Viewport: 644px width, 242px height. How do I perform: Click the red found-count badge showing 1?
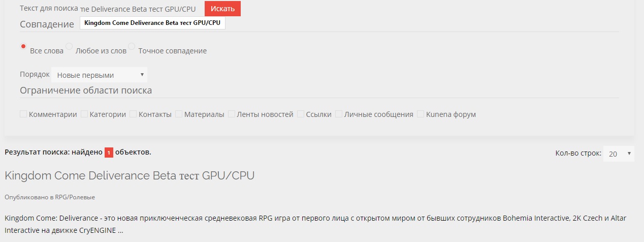(109, 152)
